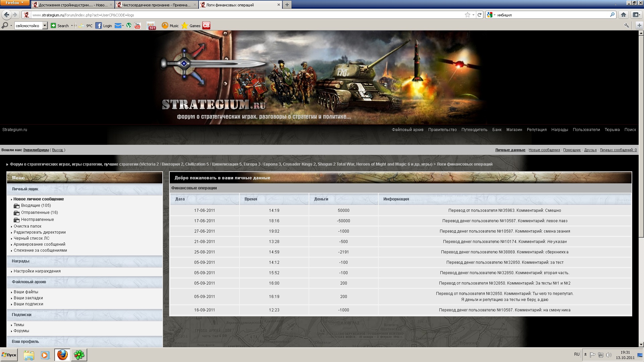Bookmark this page with star icon

[467, 15]
